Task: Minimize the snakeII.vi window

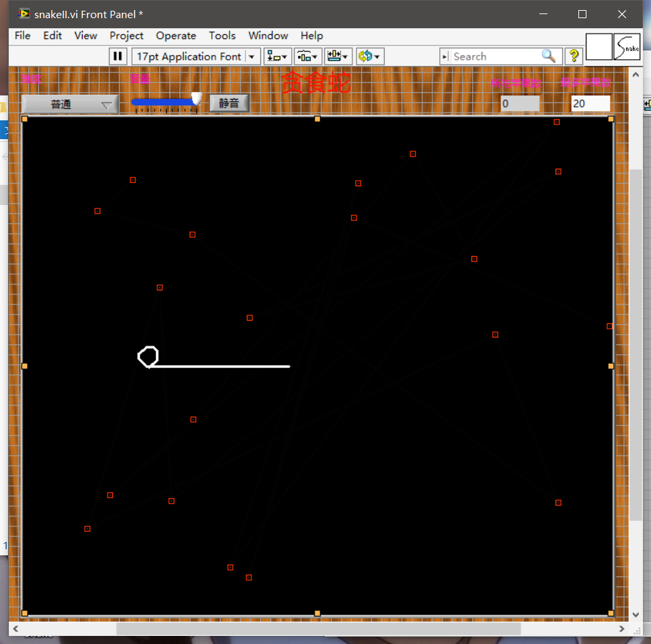Action: (543, 14)
